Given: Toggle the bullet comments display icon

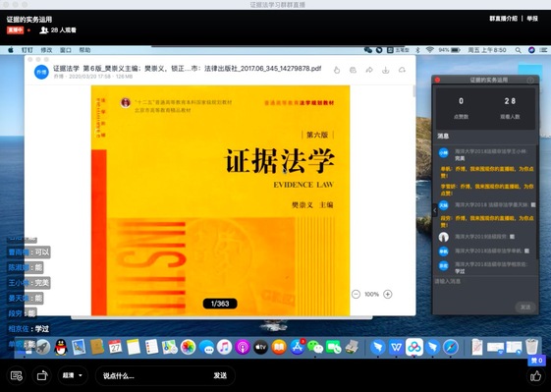Looking at the screenshot, I should click(x=17, y=375).
